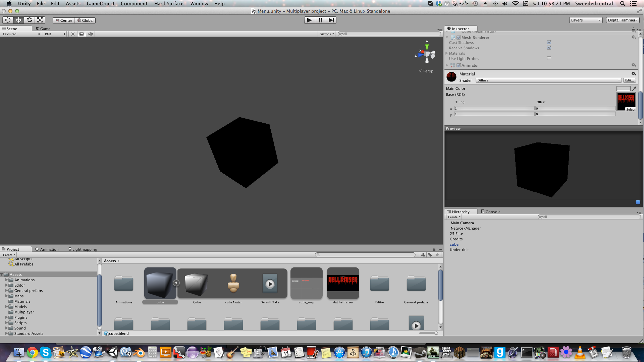644x362 pixels.
Task: Switch to the Game tab
Action: [43, 29]
